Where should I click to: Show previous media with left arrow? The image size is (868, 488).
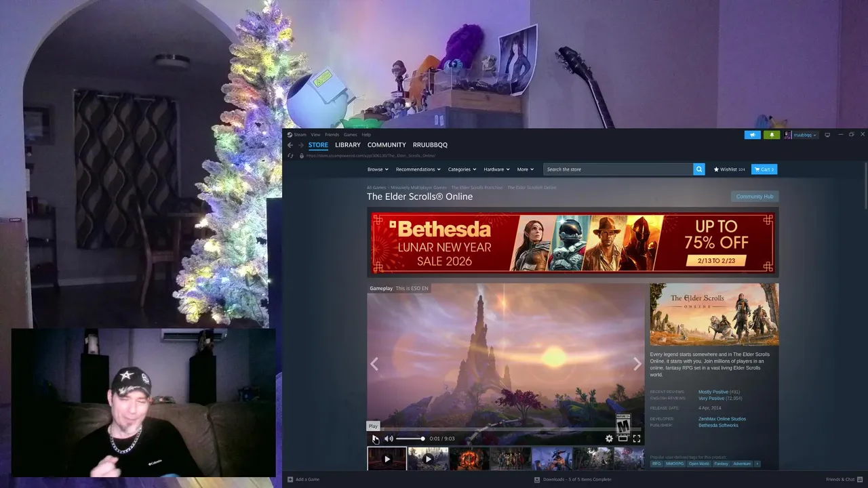tap(374, 364)
